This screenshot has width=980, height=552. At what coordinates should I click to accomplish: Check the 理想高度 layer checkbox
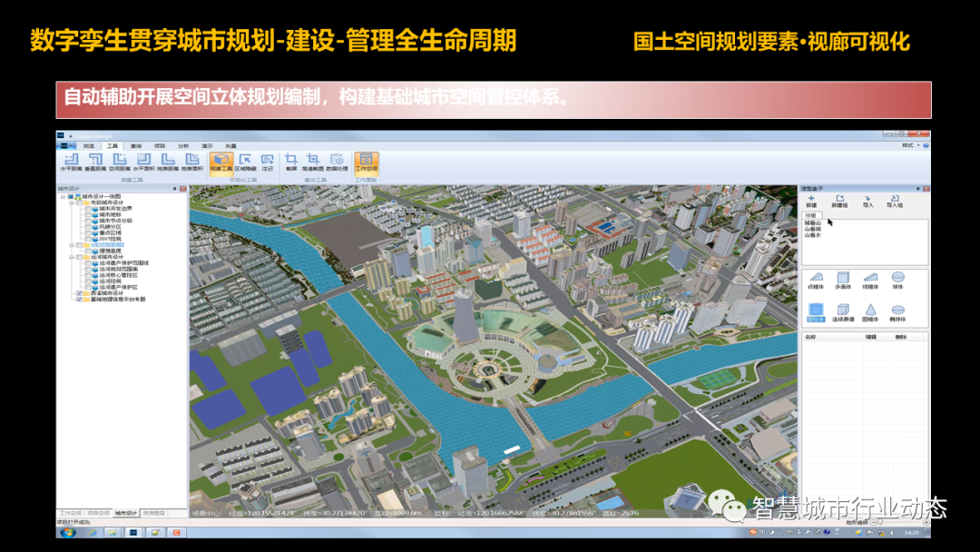(89, 251)
